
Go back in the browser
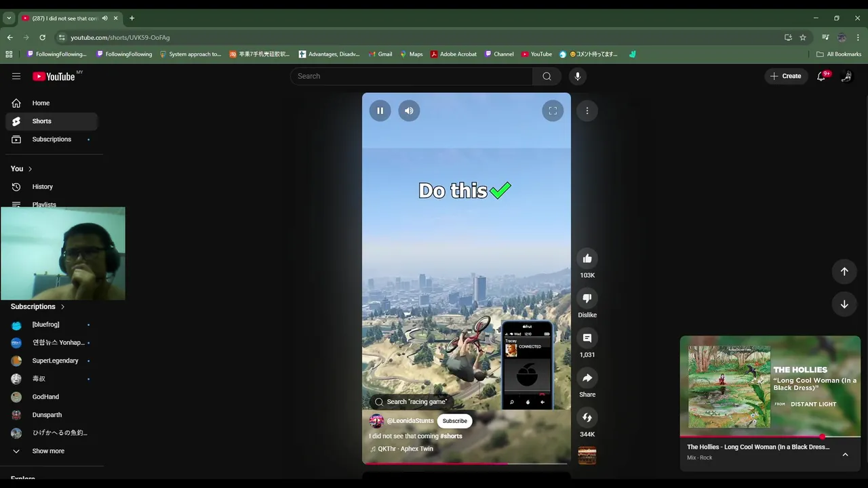click(9, 37)
